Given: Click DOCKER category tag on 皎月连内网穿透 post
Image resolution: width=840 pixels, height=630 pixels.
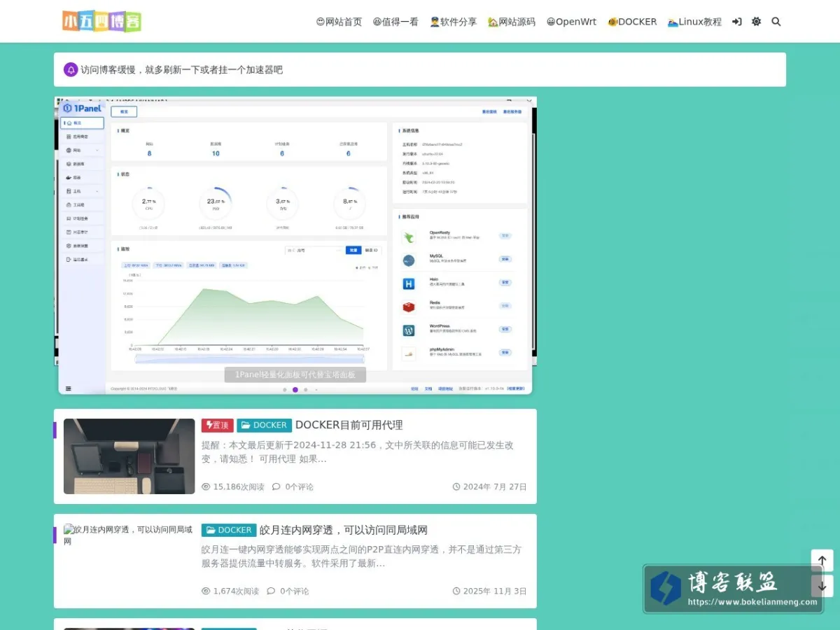Looking at the screenshot, I should click(229, 530).
